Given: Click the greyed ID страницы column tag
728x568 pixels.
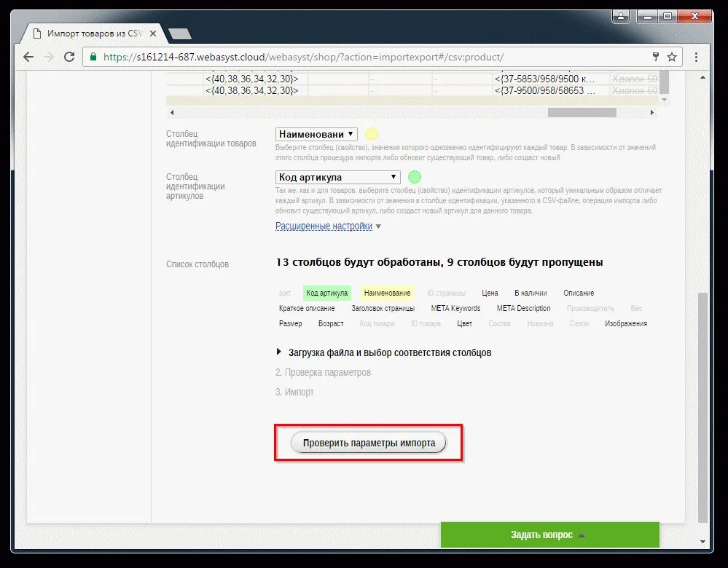Looking at the screenshot, I should pos(446,293).
